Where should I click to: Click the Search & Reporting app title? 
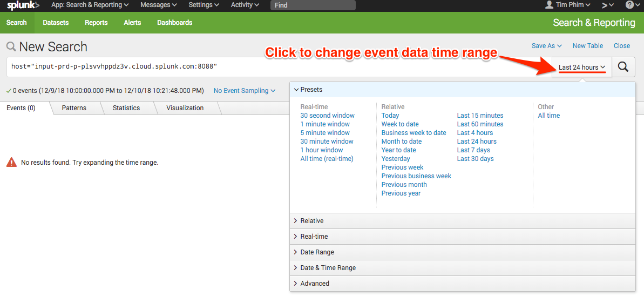[x=594, y=23]
